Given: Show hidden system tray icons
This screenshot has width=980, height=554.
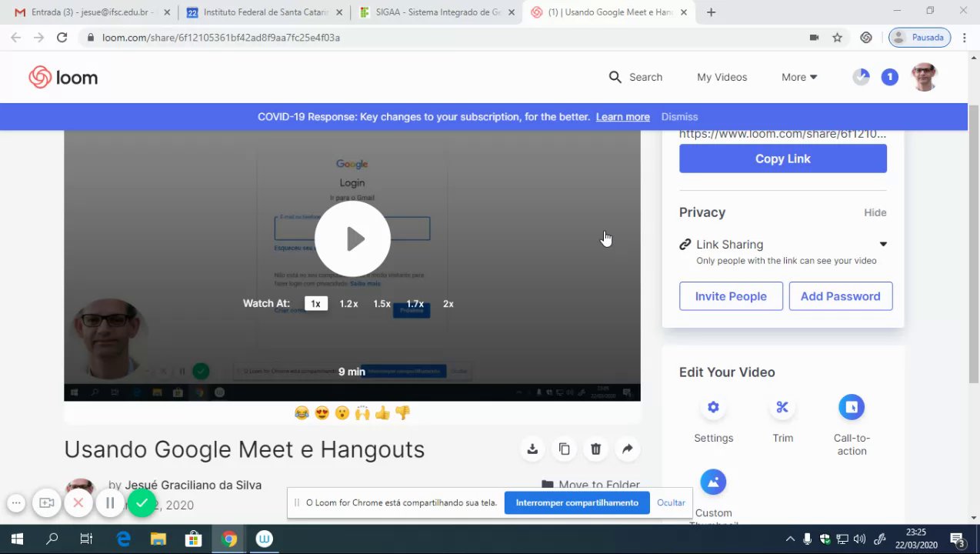Looking at the screenshot, I should pyautogui.click(x=790, y=539).
